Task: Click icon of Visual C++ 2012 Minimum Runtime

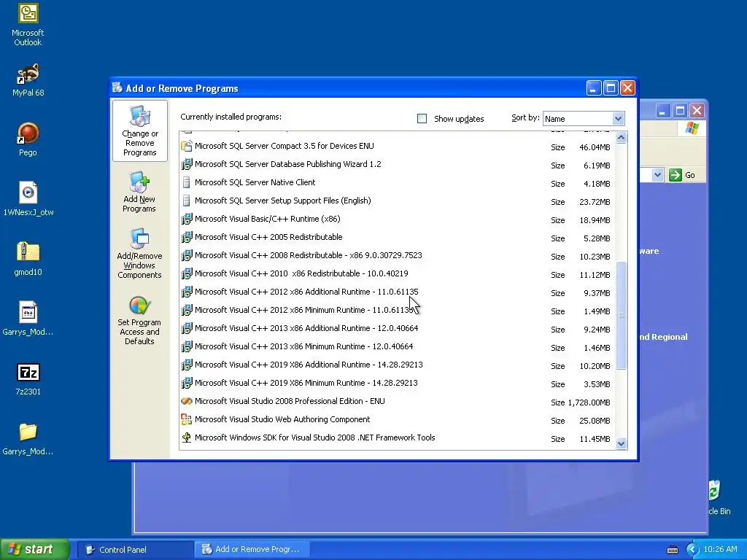Action: (x=187, y=310)
